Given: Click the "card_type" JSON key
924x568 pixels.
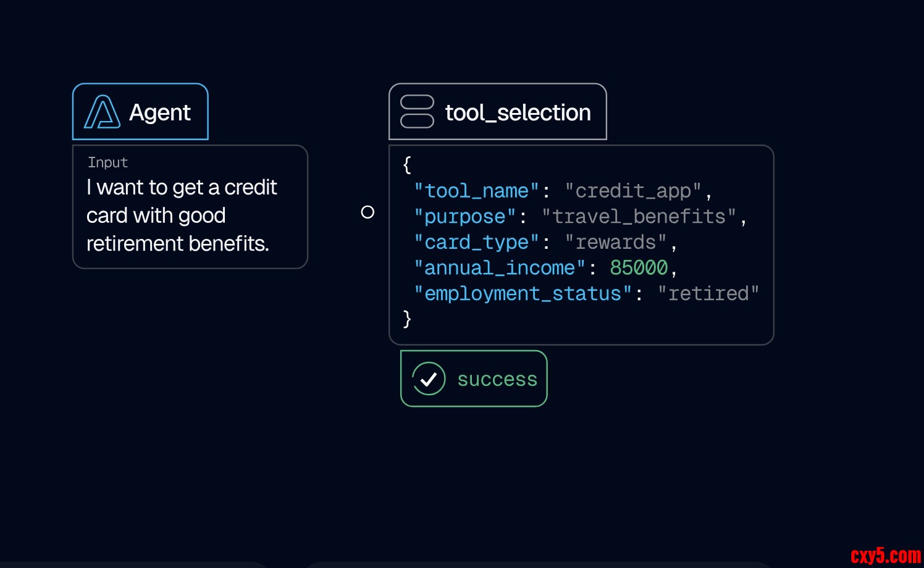Looking at the screenshot, I should [x=477, y=242].
